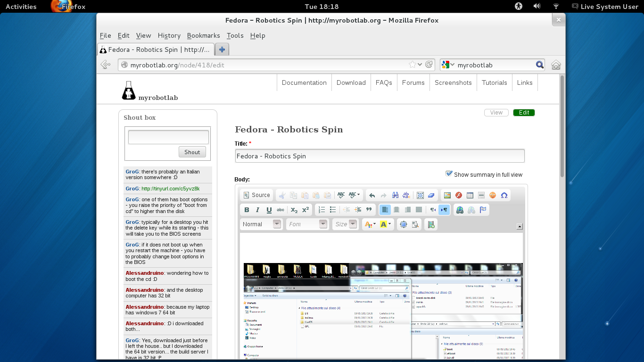Open the tinyurl.com/c5yvz8k link

[170, 189]
